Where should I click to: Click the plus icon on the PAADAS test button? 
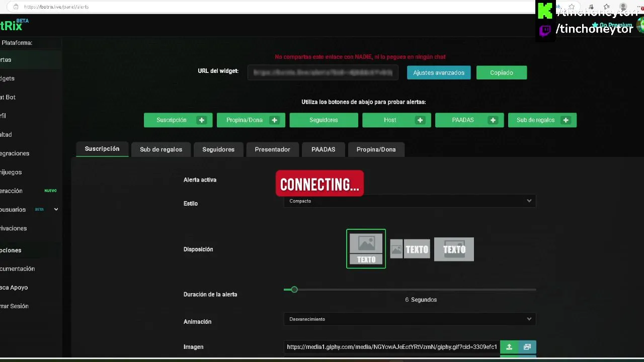pyautogui.click(x=493, y=120)
